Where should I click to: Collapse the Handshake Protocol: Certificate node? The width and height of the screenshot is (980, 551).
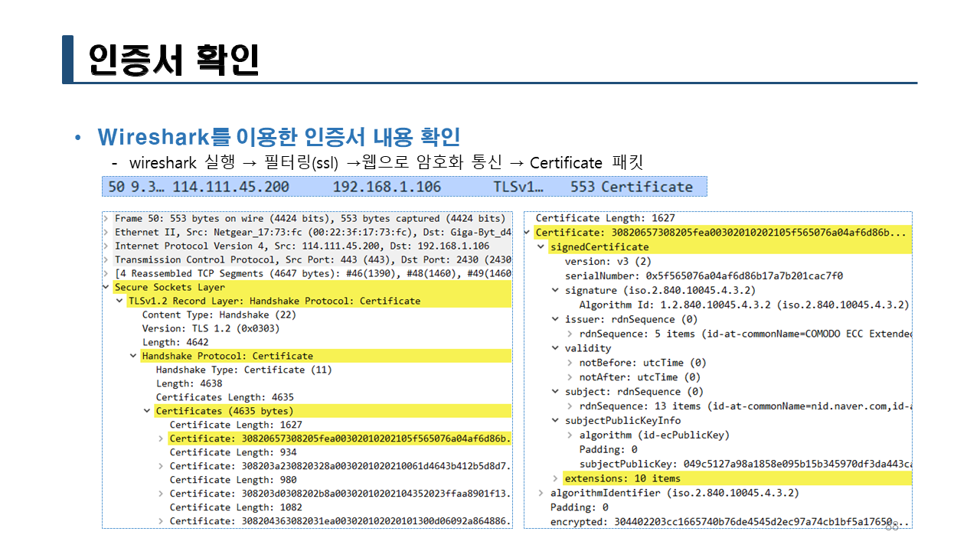tap(134, 356)
